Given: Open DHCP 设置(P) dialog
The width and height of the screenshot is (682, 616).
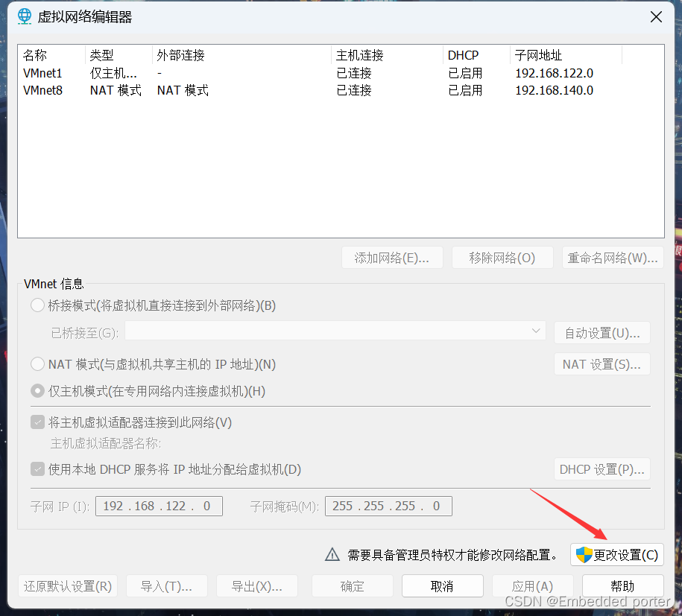Looking at the screenshot, I should coord(602,469).
